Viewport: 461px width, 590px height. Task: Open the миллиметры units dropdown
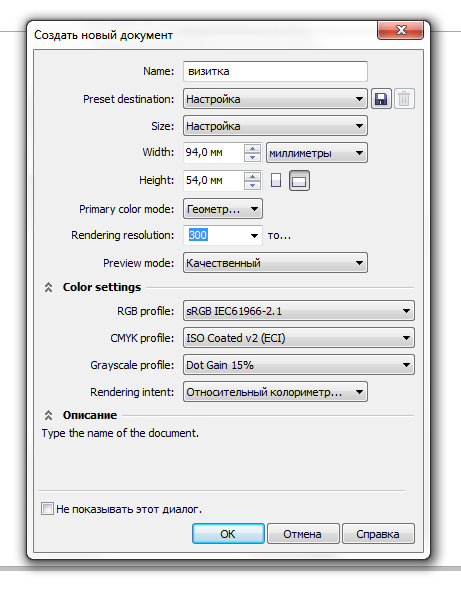tap(316, 153)
